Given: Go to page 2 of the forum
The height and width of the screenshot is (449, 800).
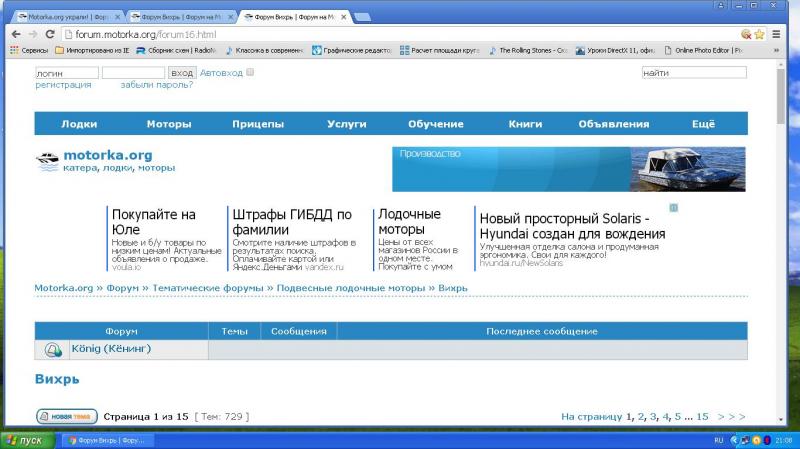Looking at the screenshot, I should click(641, 416).
